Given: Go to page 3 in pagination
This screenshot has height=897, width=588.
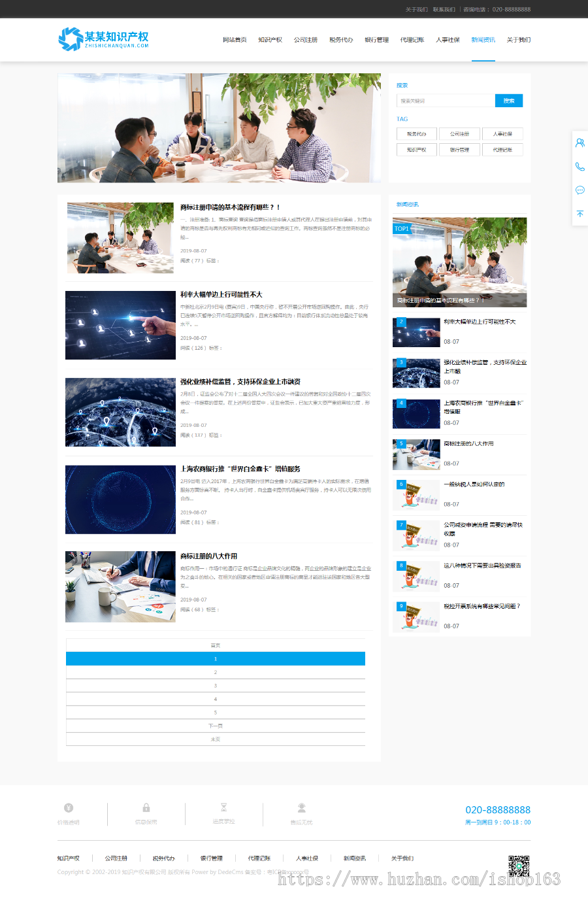Looking at the screenshot, I should (x=216, y=686).
